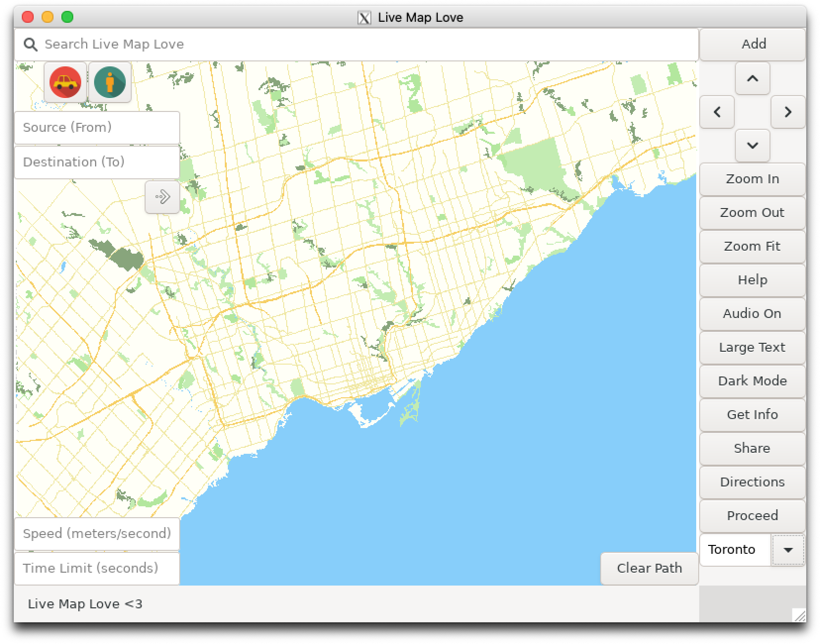820x644 pixels.
Task: Click Zoom In on the map
Action: (752, 179)
